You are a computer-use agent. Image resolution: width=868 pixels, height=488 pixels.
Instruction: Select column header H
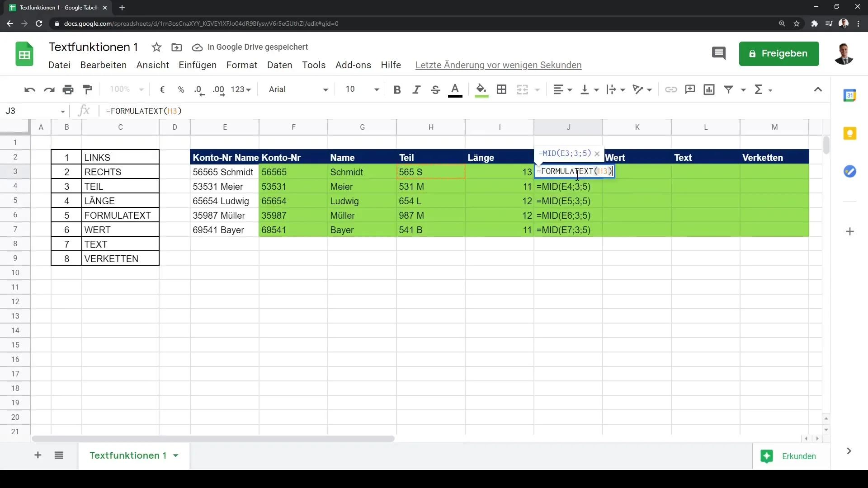point(431,127)
